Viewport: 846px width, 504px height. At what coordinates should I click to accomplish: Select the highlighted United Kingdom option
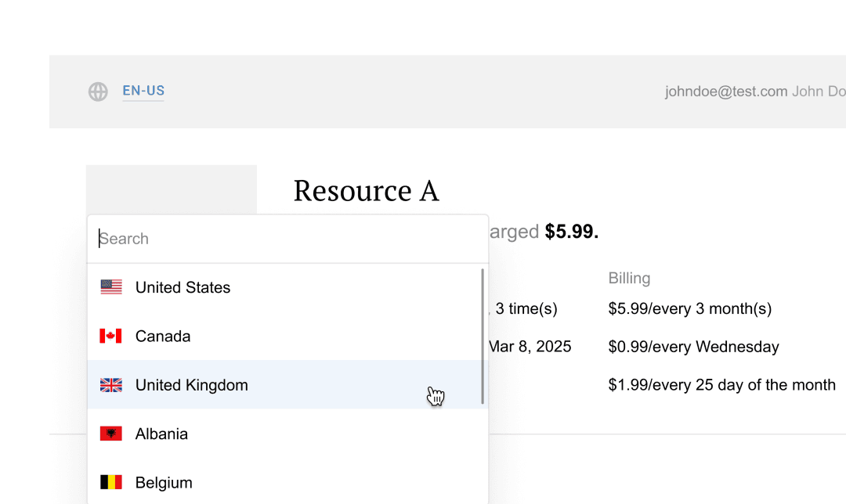[191, 385]
